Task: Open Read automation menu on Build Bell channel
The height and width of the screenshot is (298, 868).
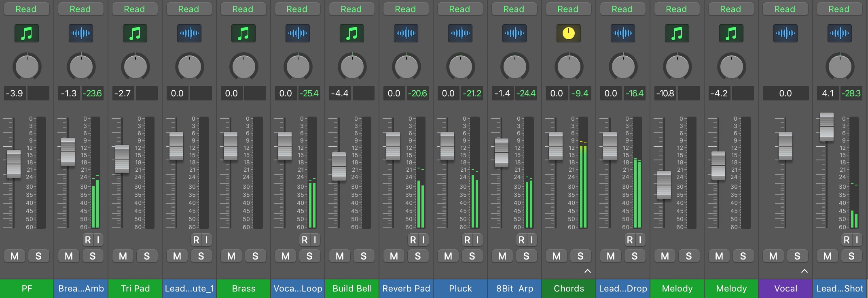Action: [352, 9]
